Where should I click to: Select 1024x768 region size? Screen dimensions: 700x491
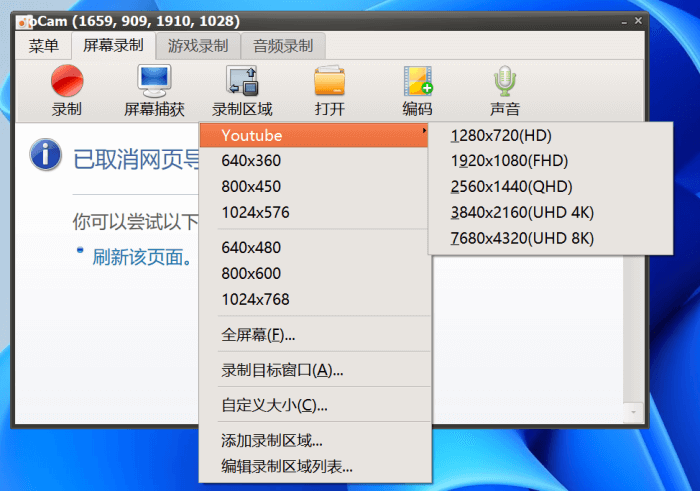point(314,299)
